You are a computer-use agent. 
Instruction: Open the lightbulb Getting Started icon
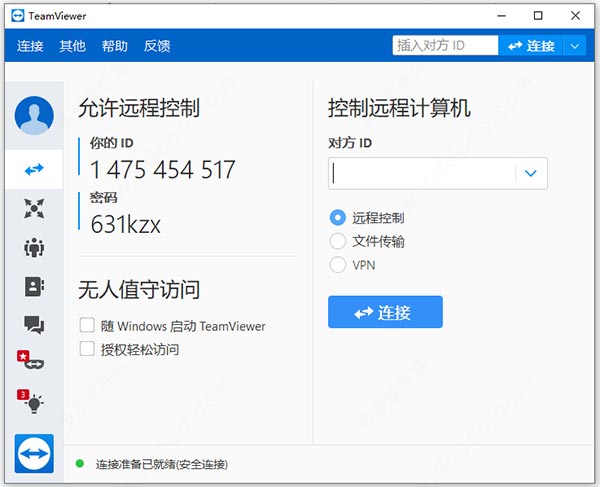(x=33, y=402)
